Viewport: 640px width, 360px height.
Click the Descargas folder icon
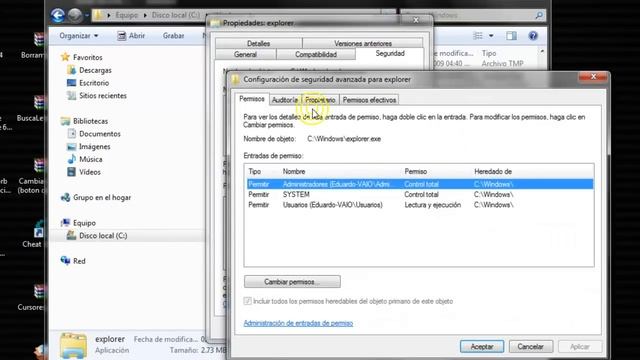pos(71,70)
